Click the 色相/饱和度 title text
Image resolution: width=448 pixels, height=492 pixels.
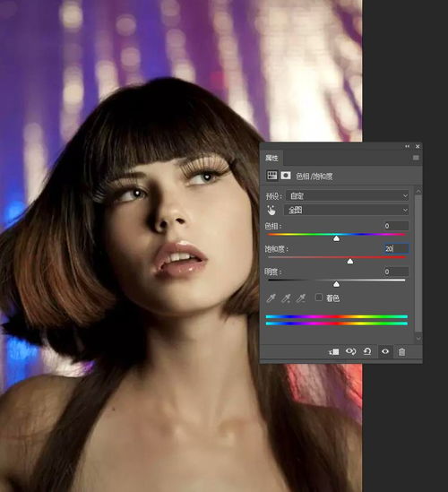[x=314, y=177]
